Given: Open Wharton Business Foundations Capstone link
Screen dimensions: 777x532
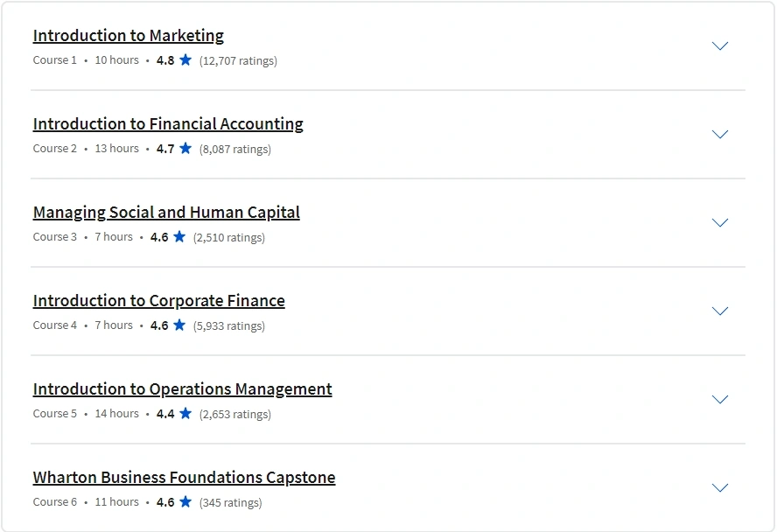Looking at the screenshot, I should [184, 478].
